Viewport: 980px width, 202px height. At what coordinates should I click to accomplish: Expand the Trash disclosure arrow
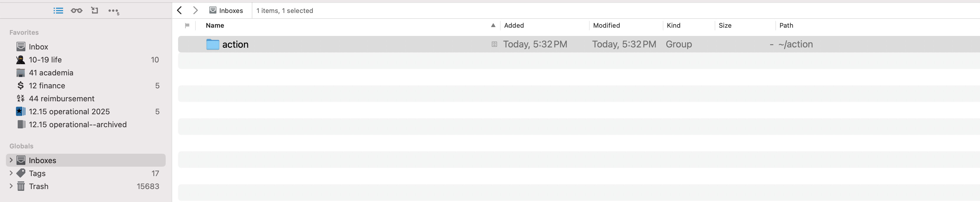tap(11, 186)
